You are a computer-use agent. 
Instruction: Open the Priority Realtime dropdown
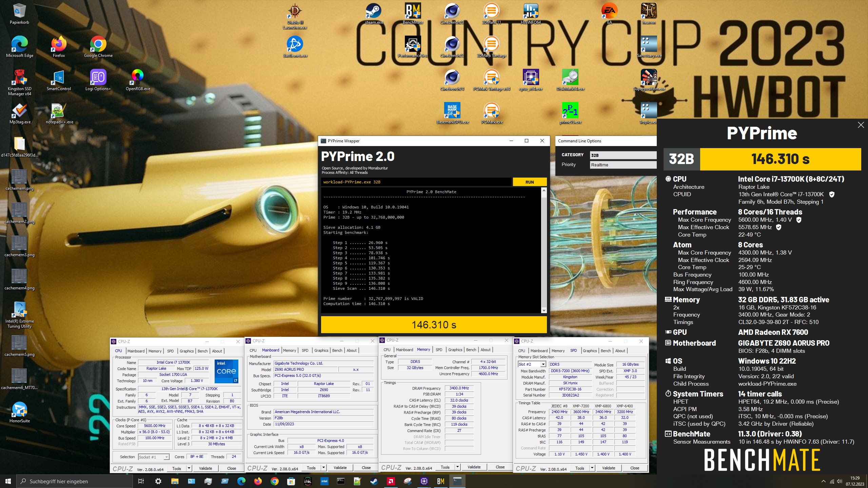pos(623,165)
